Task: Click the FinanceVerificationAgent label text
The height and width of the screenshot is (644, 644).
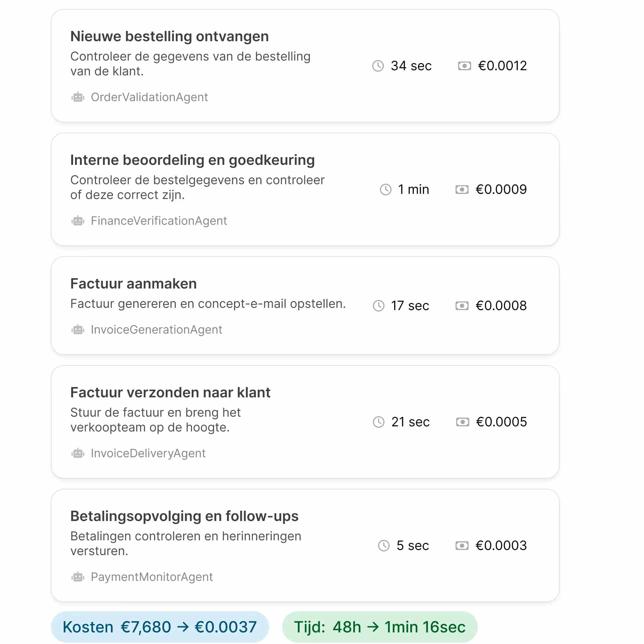Action: [x=159, y=221]
